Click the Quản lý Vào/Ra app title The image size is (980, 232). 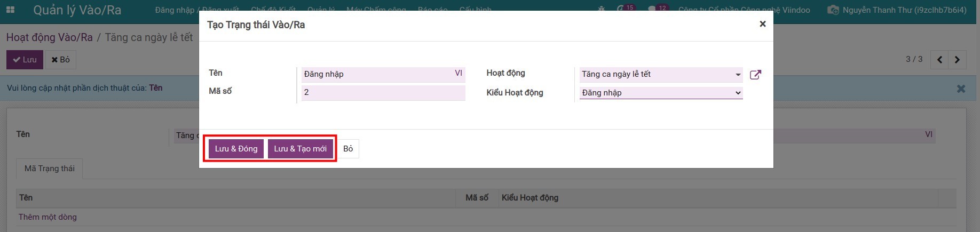(77, 10)
